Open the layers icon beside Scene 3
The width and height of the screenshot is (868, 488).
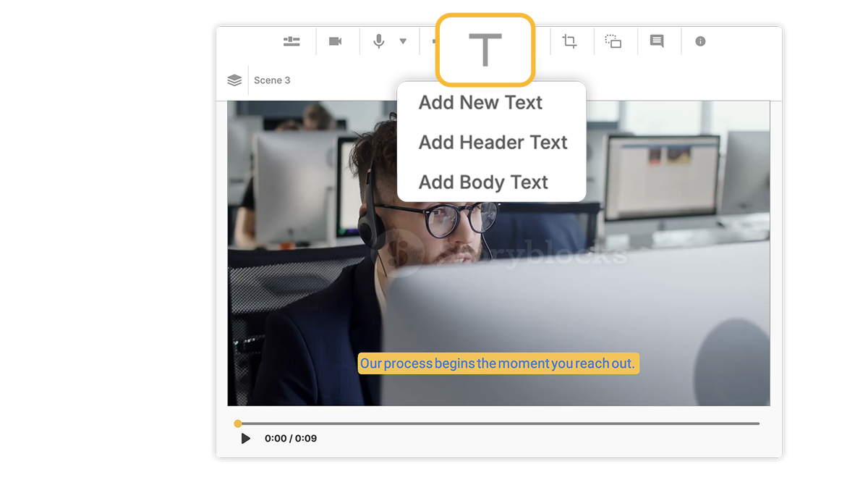coord(234,80)
